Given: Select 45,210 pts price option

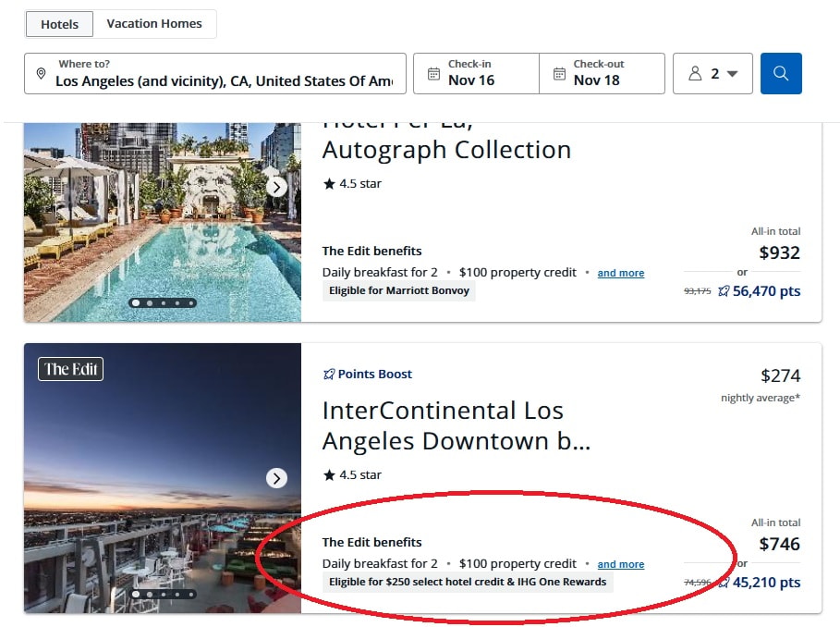Looking at the screenshot, I should 766,583.
